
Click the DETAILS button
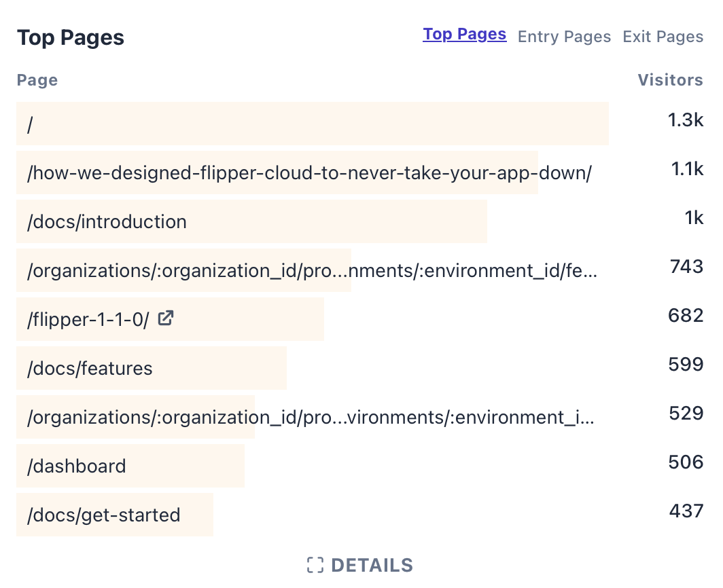pos(371,564)
